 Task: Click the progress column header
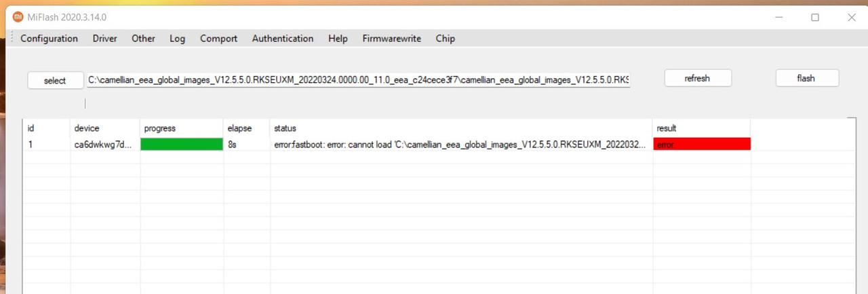click(x=182, y=128)
